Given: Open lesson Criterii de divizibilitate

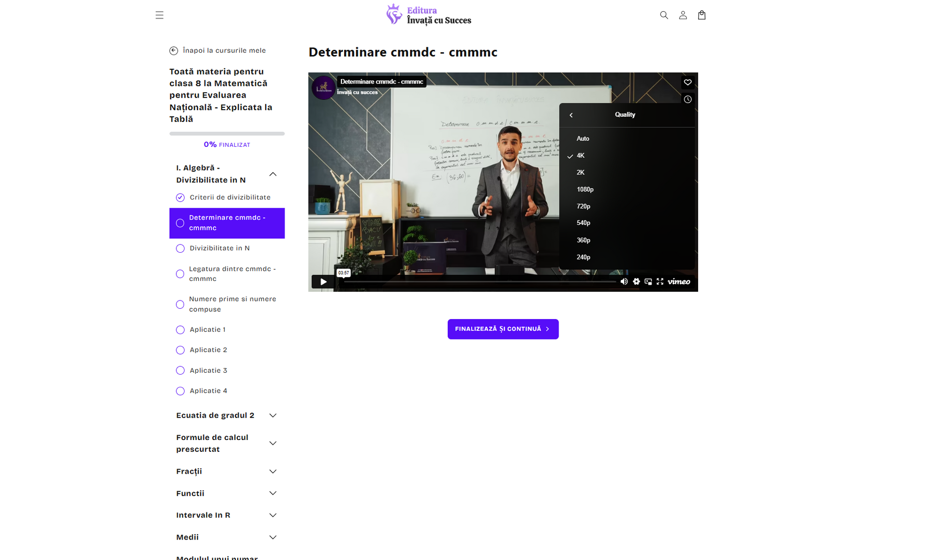Looking at the screenshot, I should coord(230,198).
